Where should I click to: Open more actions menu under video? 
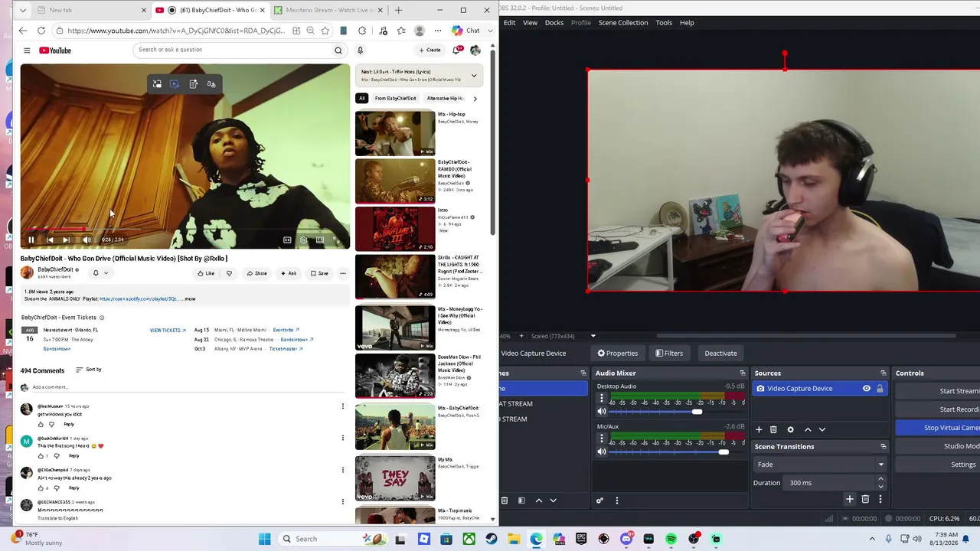342,273
